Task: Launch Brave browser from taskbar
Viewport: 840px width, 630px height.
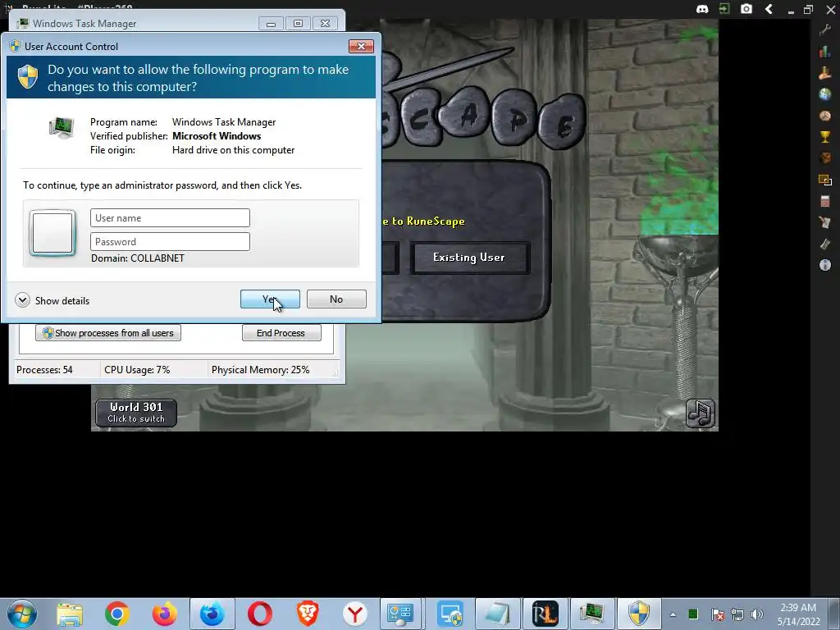Action: click(308, 614)
